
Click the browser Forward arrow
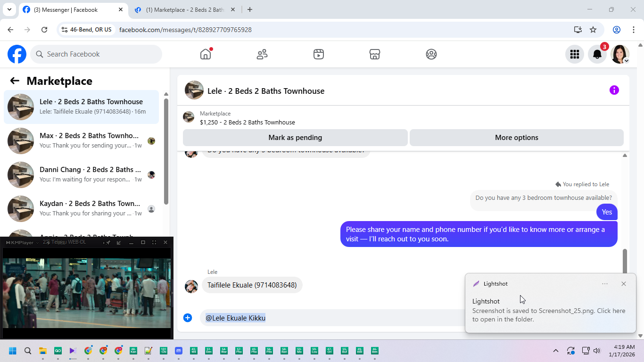[x=27, y=30]
